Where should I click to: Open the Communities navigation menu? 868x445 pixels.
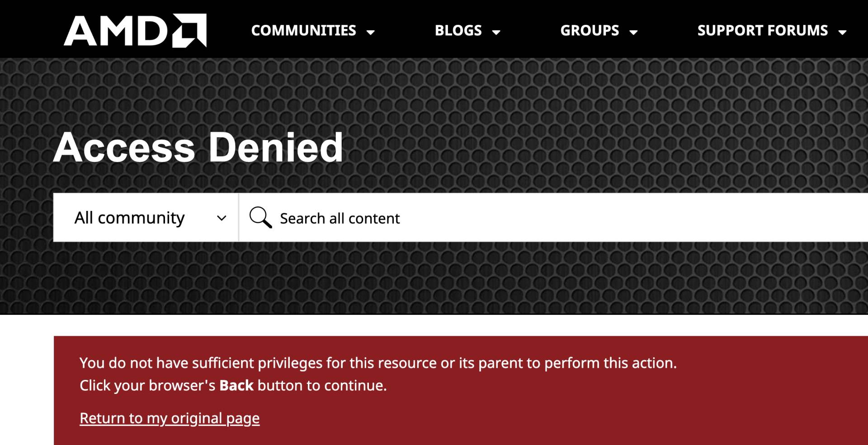[x=303, y=30]
